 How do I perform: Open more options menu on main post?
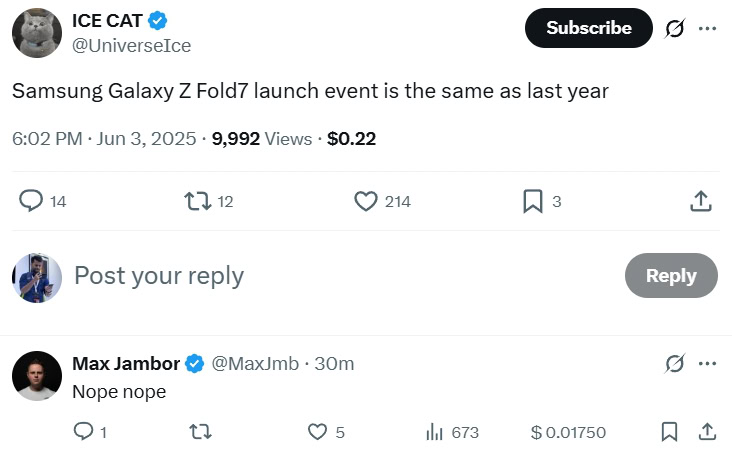pyautogui.click(x=707, y=28)
